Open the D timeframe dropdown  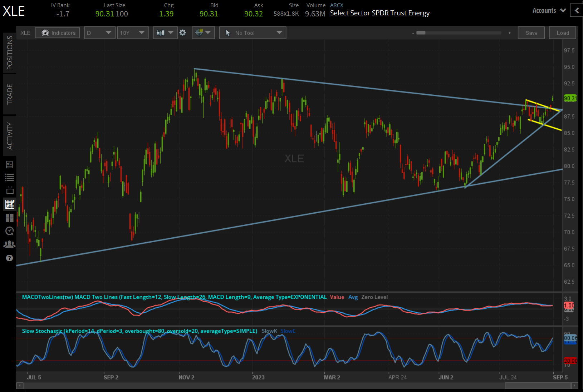pyautogui.click(x=99, y=33)
